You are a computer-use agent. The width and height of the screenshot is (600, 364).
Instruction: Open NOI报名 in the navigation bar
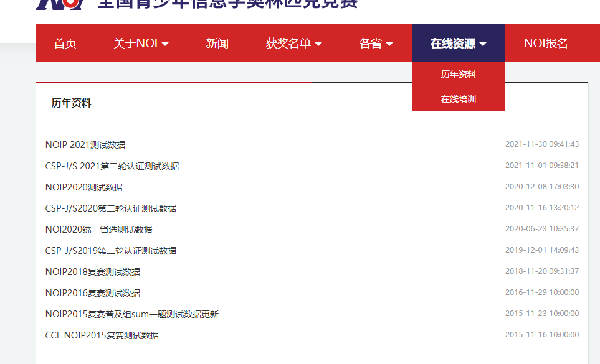point(546,43)
